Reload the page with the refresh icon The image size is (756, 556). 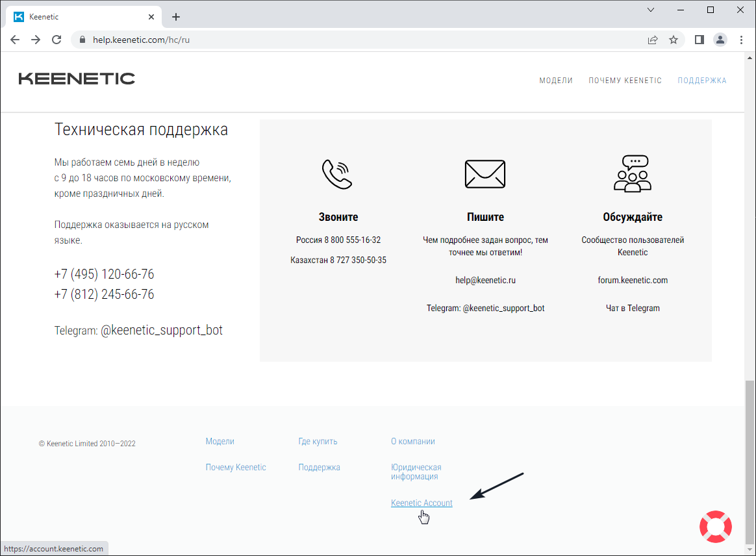57,40
